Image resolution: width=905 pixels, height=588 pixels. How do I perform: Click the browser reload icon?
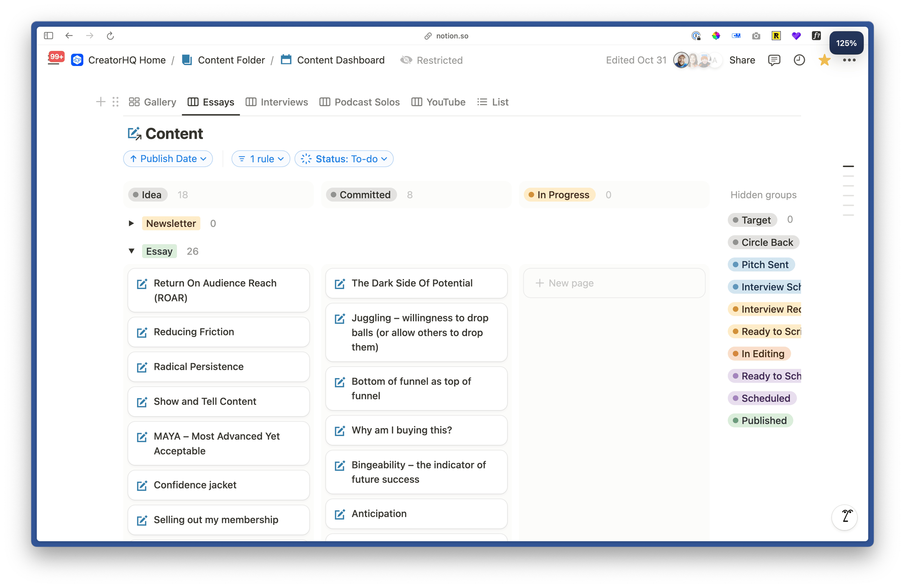click(110, 36)
